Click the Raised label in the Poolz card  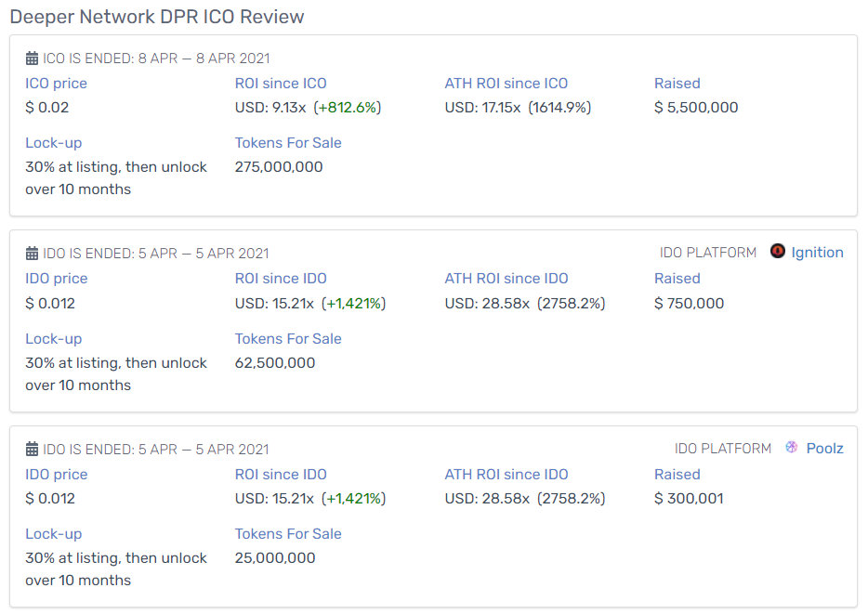coord(677,475)
